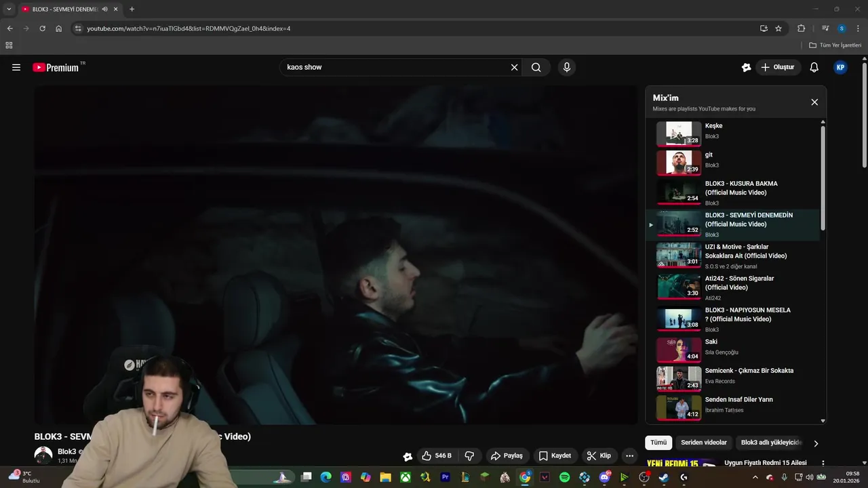Select the Seriden videolar chip
Screen dimensions: 868x488
click(703, 443)
